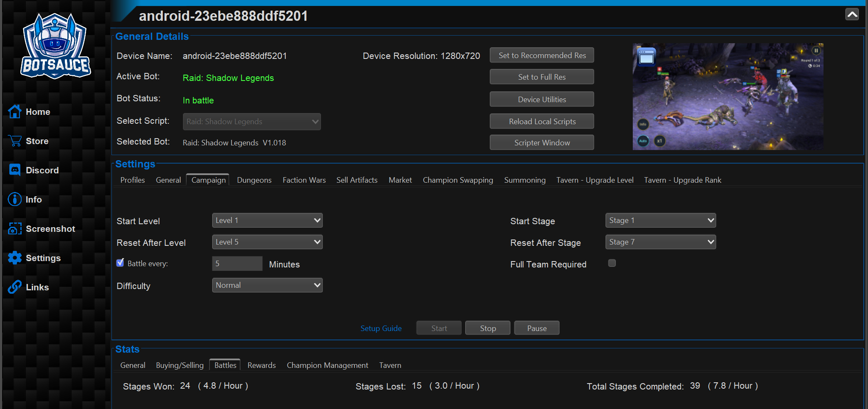Click the Links chain icon
The image size is (868, 409).
pyautogui.click(x=15, y=287)
